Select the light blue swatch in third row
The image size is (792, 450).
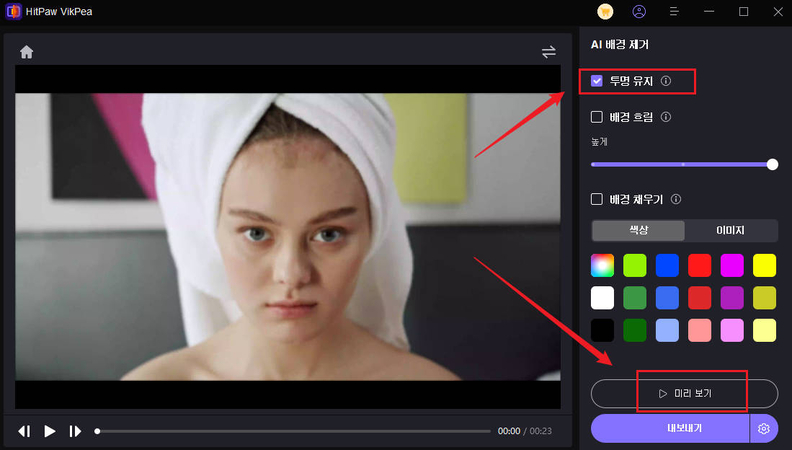[667, 330]
